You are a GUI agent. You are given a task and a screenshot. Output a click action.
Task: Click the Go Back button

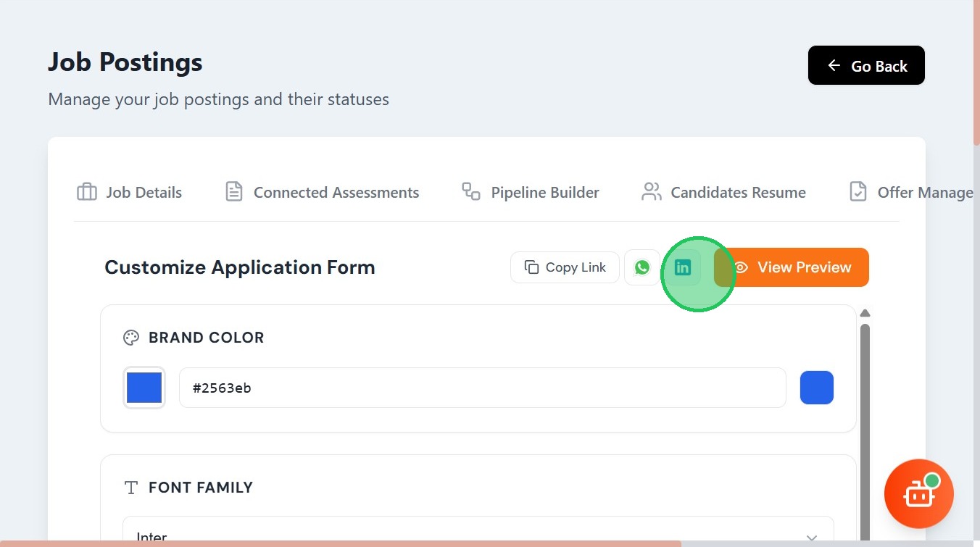point(866,66)
